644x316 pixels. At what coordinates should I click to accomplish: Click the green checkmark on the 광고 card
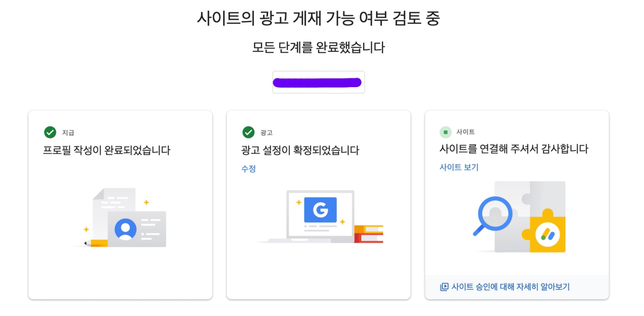248,132
